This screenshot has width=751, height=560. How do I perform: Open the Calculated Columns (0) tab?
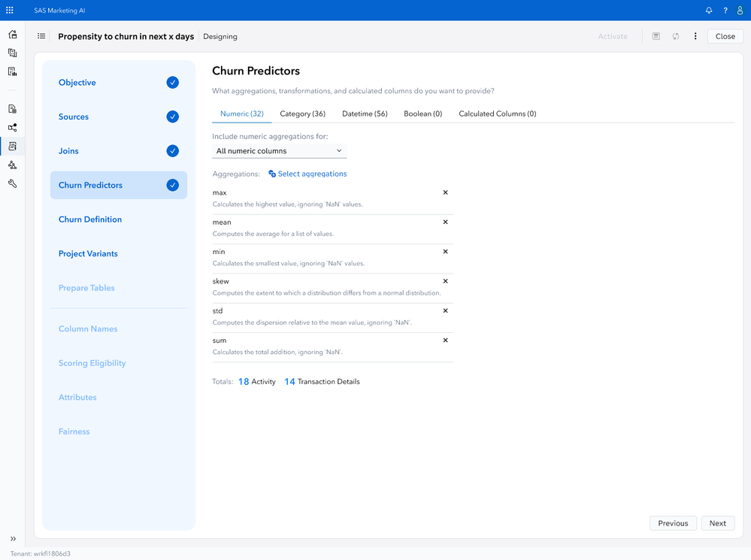(x=497, y=114)
